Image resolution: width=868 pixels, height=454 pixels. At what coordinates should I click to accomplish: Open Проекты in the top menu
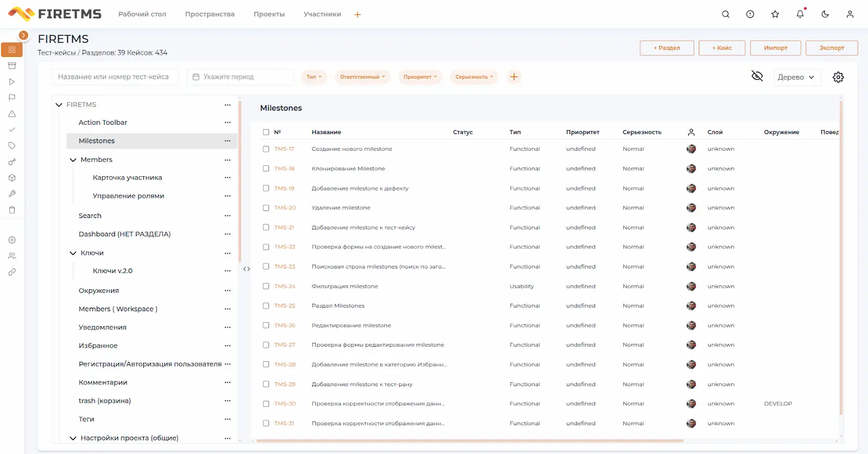269,14
